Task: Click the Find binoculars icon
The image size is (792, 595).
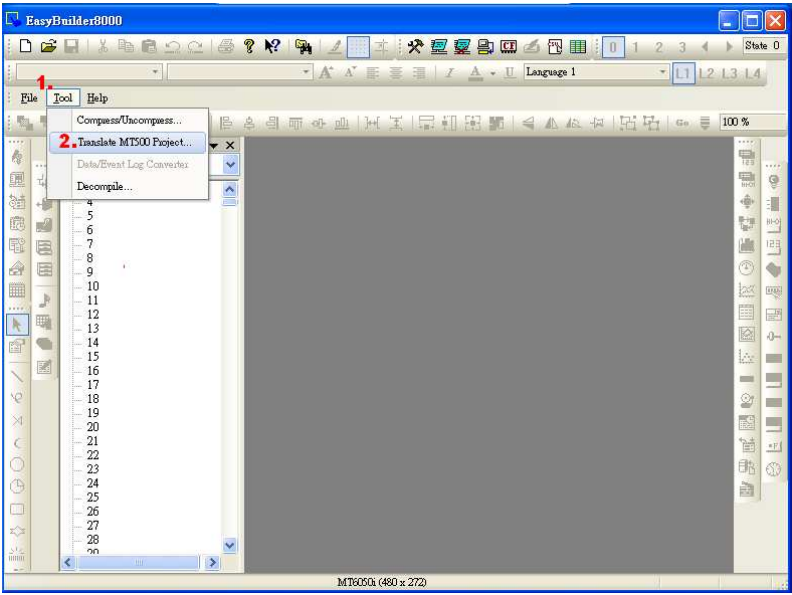Action: pyautogui.click(x=304, y=47)
